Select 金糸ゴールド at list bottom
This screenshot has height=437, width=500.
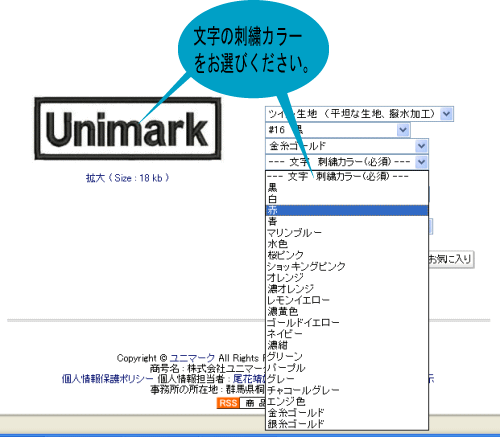pyautogui.click(x=347, y=413)
